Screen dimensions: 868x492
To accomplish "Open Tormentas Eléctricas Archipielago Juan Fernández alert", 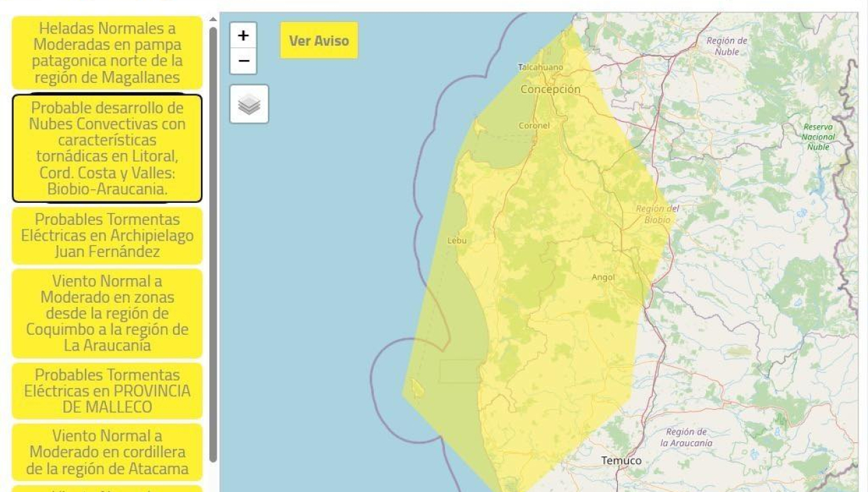I will click(107, 236).
